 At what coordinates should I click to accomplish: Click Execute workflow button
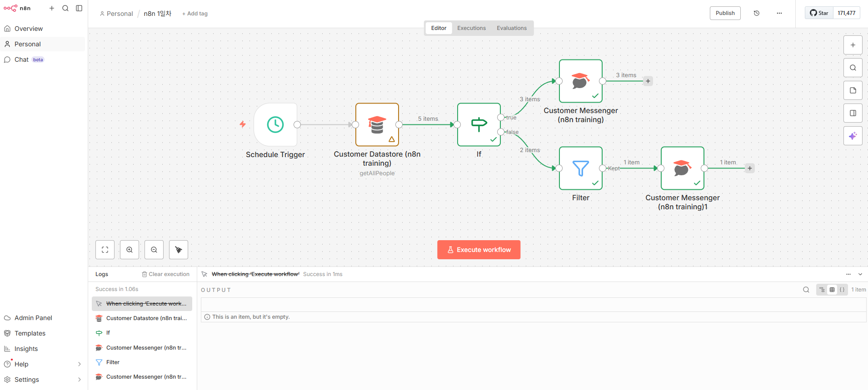click(479, 250)
